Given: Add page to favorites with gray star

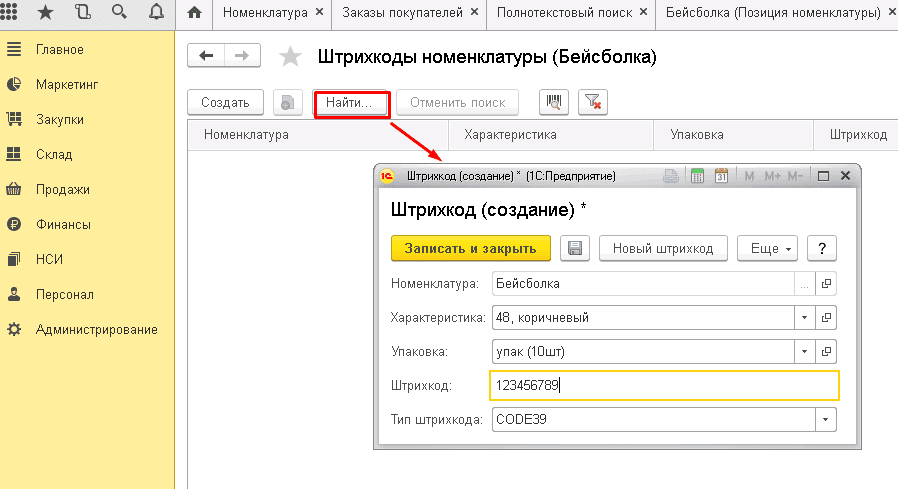Looking at the screenshot, I should tap(290, 57).
